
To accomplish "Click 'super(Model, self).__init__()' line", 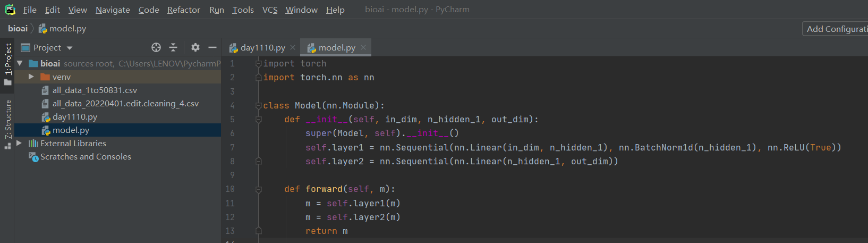I will coord(382,133).
